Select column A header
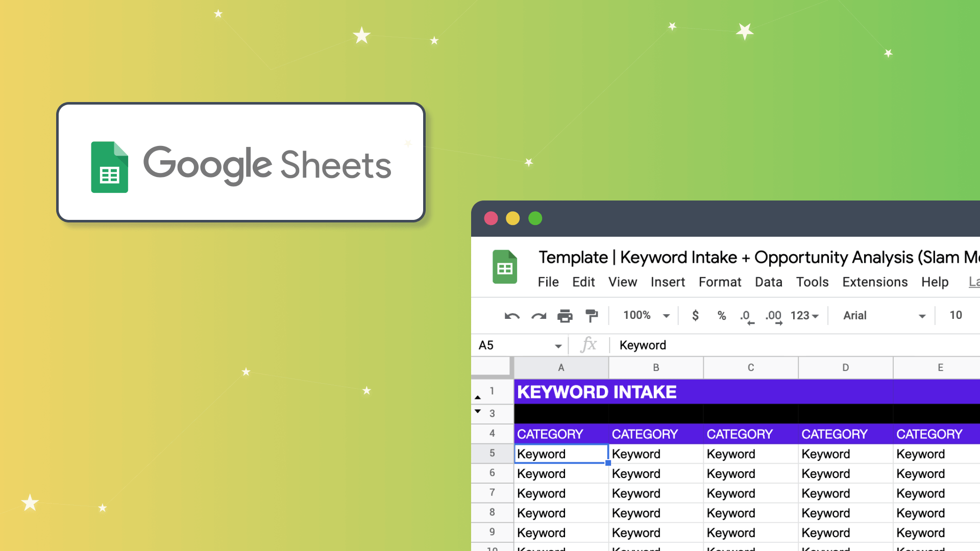Image resolution: width=980 pixels, height=551 pixels. coord(561,367)
